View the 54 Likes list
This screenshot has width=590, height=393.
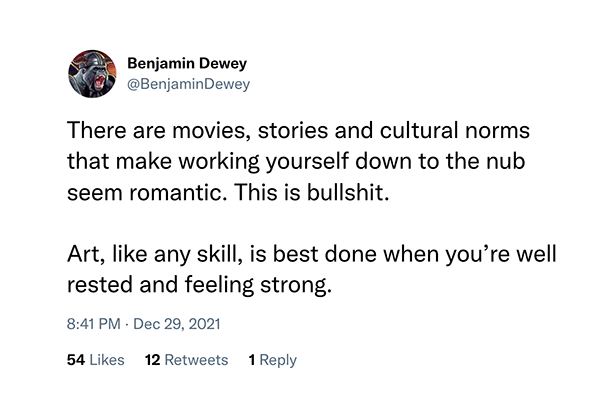96,360
